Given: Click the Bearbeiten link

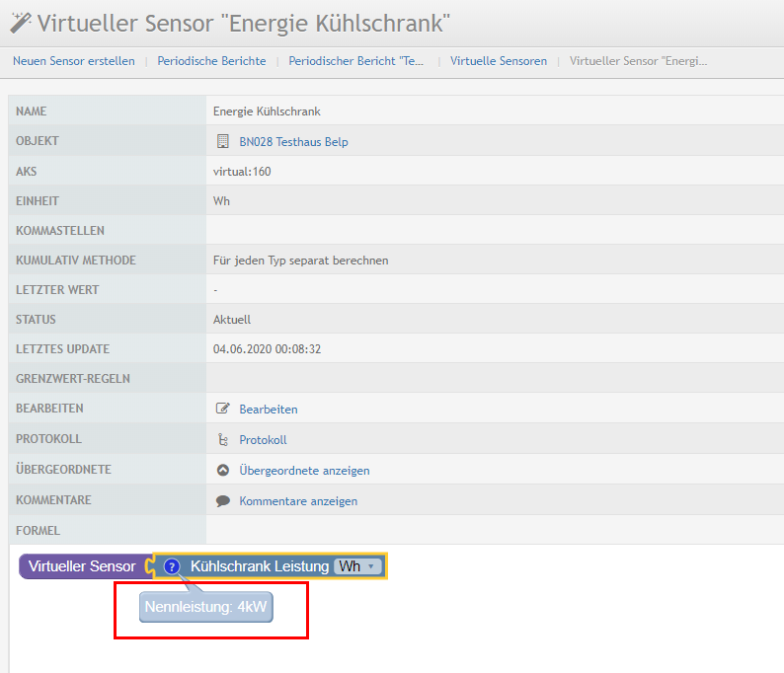Looking at the screenshot, I should [269, 410].
